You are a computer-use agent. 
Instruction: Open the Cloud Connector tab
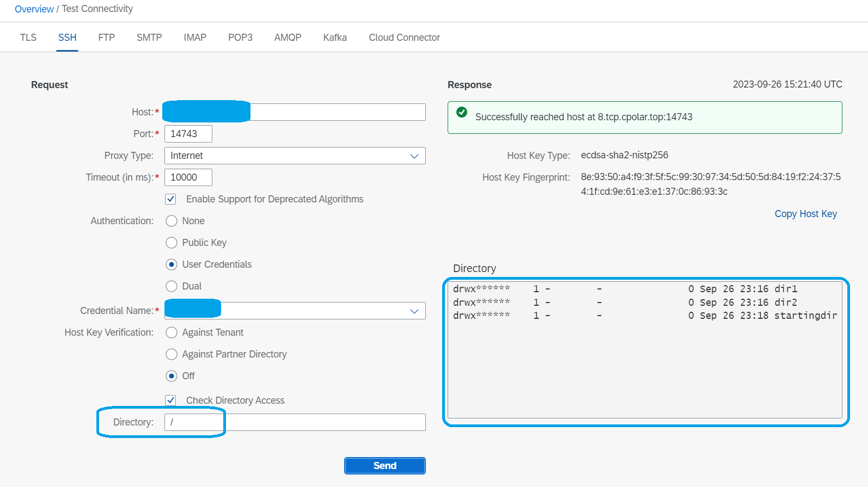[404, 38]
